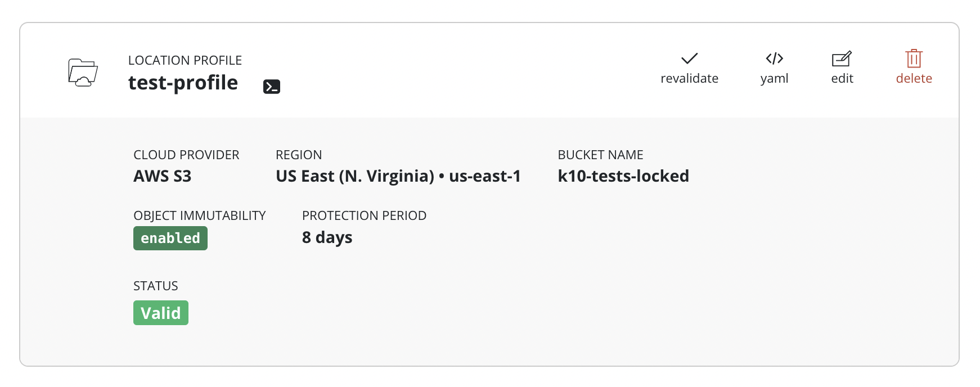Open the yaml view via its label
980x387 pixels.
click(x=774, y=79)
